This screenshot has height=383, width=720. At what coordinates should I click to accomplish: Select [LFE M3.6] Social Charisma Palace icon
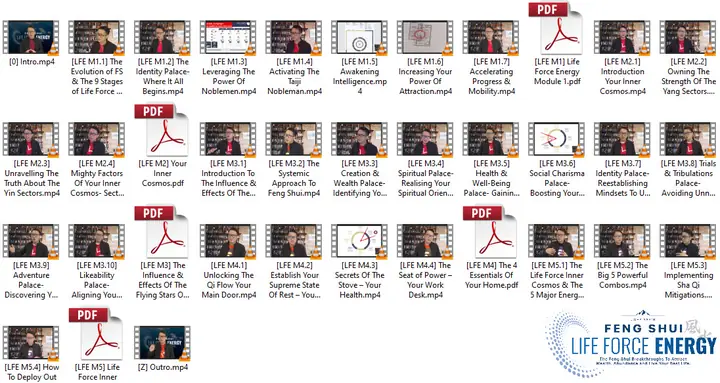tap(557, 140)
